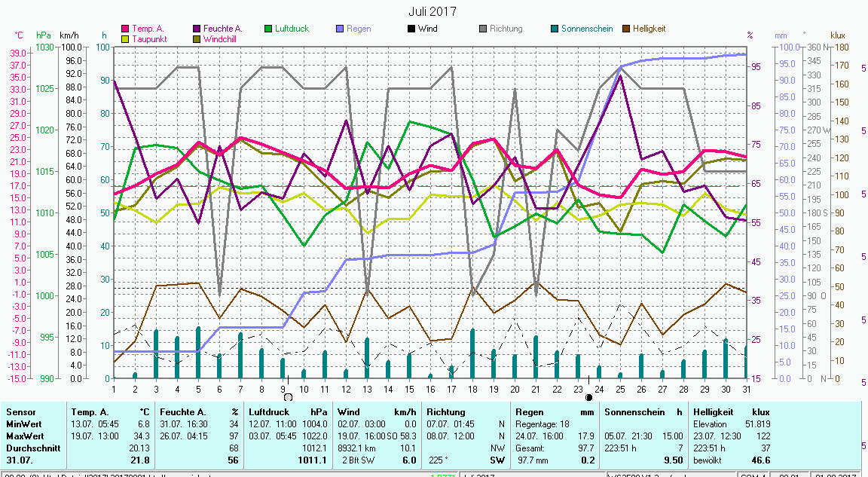Click day 15 on the horizontal axis
Viewport: 868px width, 477px height.
pos(409,389)
